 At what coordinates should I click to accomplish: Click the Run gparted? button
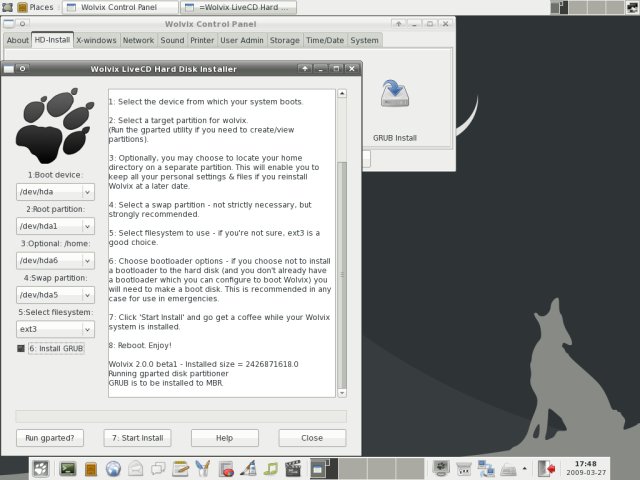(50, 438)
